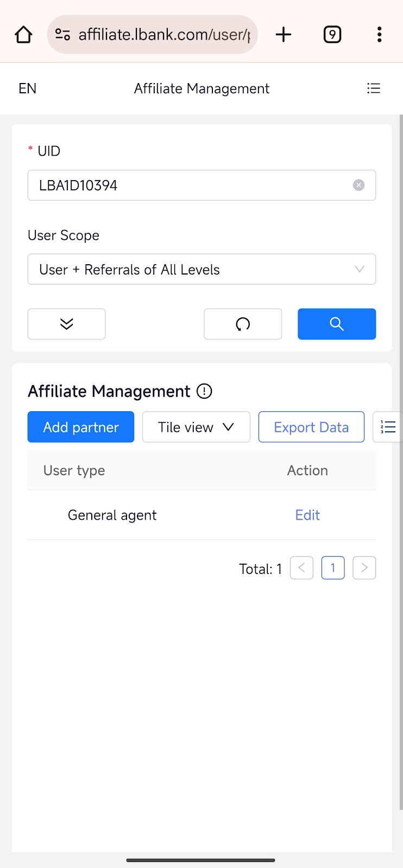
Task: Open the User Scope dropdown
Action: [201, 270]
